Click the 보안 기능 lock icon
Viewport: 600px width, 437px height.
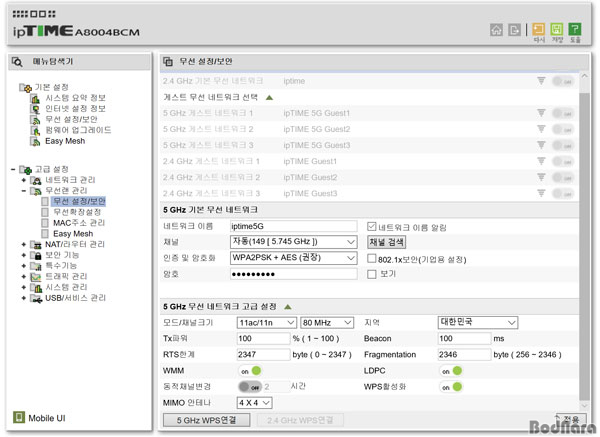click(x=36, y=255)
